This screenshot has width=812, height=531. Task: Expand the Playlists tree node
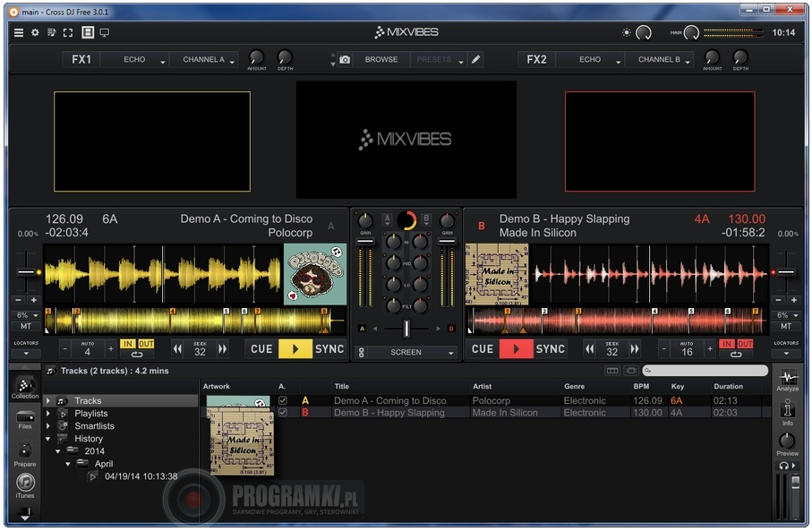(x=48, y=414)
